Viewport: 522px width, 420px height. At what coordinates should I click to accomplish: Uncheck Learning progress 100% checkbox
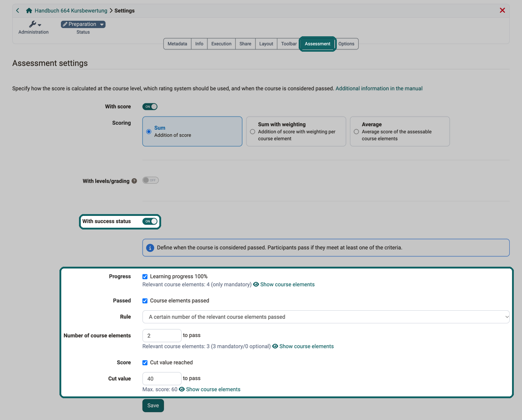coord(145,277)
